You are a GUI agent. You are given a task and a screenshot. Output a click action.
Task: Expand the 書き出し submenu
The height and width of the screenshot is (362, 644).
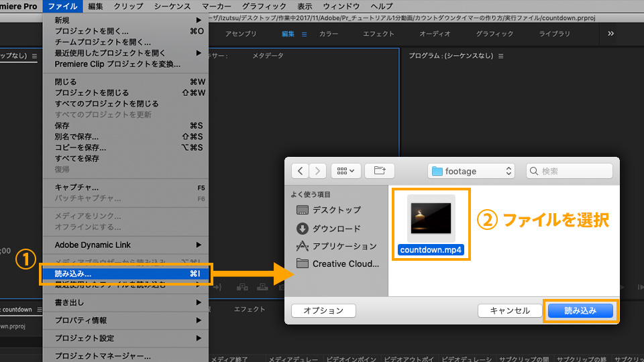click(125, 302)
